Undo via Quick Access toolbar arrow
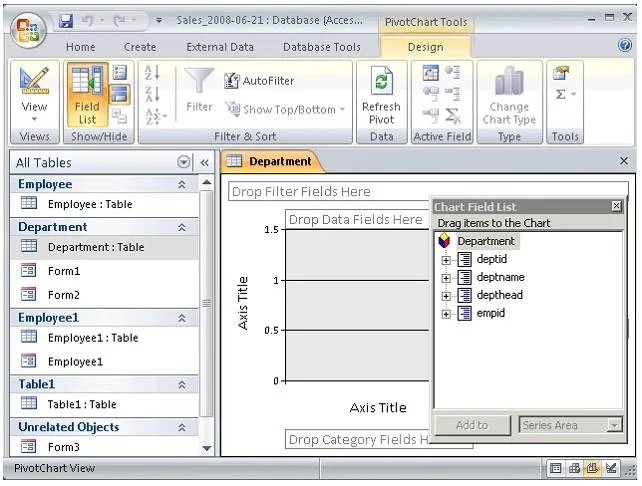The image size is (642, 486). (87, 20)
